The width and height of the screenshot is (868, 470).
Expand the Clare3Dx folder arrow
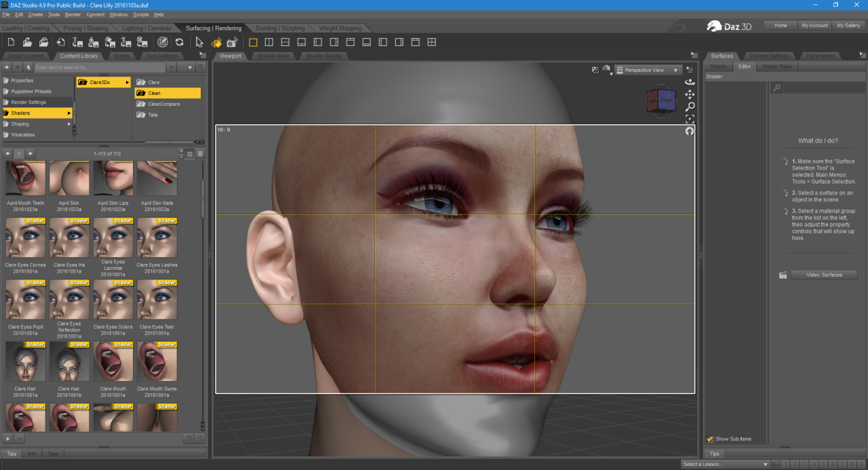127,82
